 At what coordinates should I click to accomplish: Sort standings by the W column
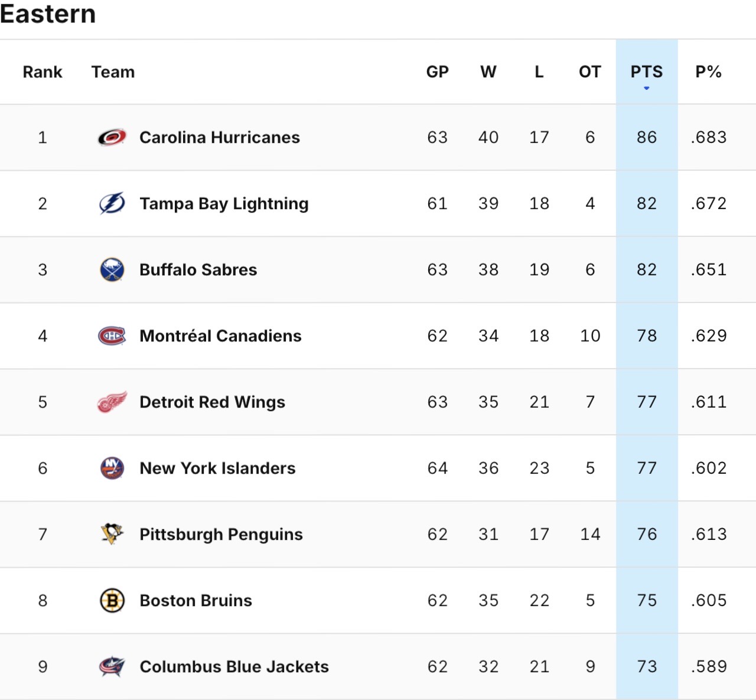(488, 72)
